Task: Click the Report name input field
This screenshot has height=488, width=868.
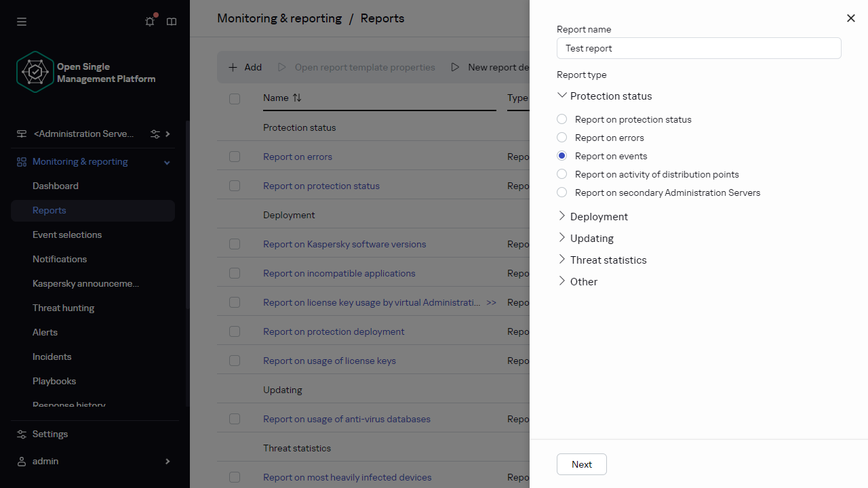Action: [698, 48]
